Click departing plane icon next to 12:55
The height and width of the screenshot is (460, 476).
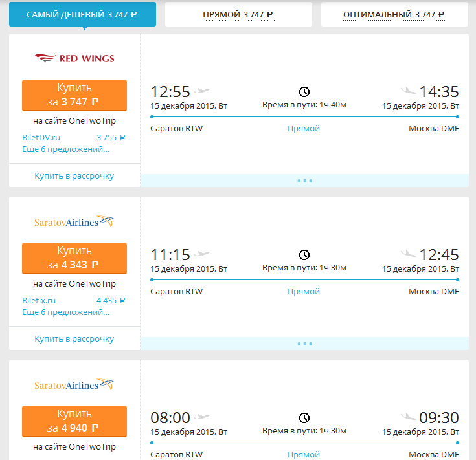[202, 91]
